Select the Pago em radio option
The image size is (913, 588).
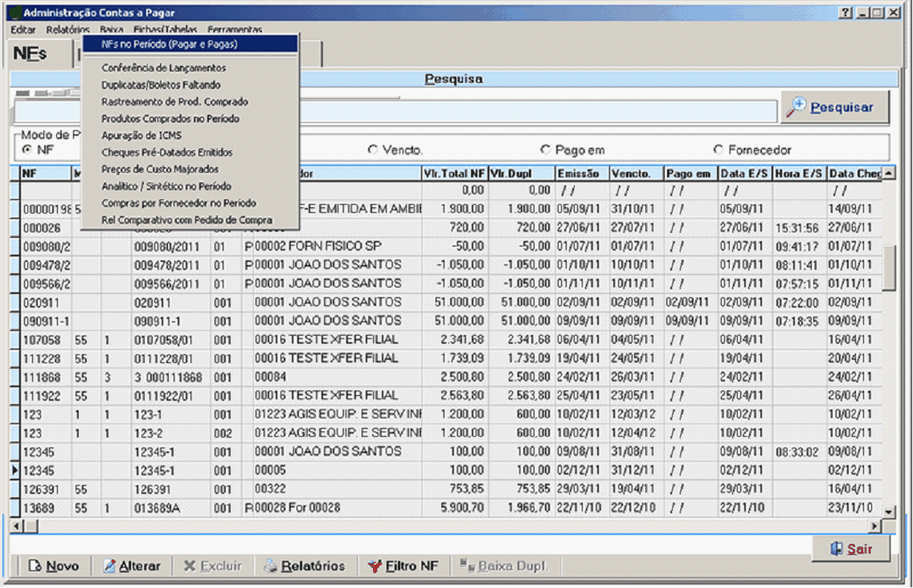tap(545, 150)
